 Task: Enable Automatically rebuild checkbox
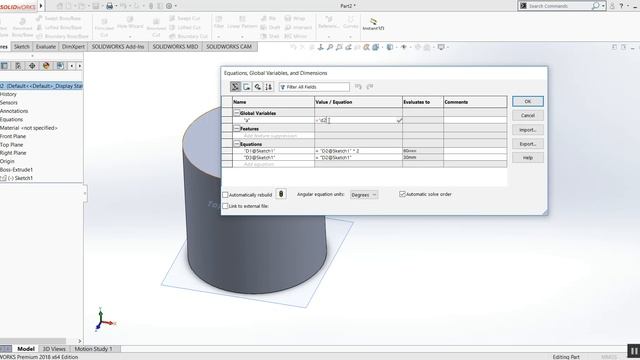click(x=225, y=195)
